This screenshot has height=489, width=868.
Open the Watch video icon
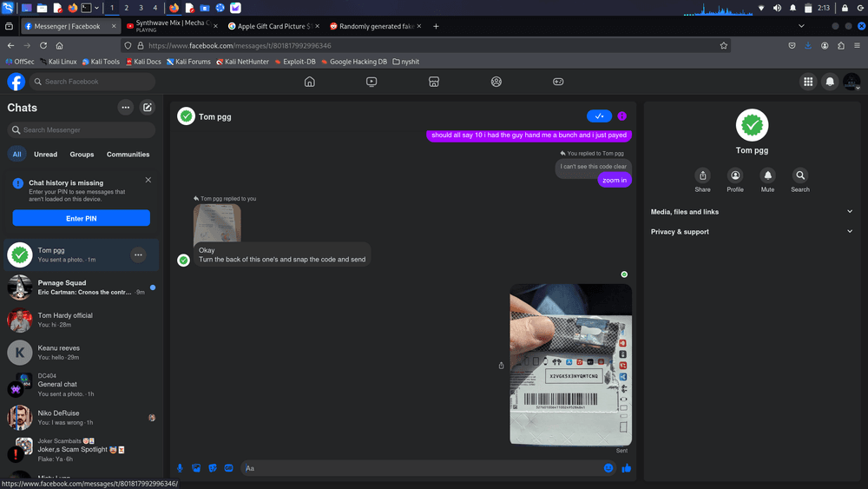tap(372, 82)
